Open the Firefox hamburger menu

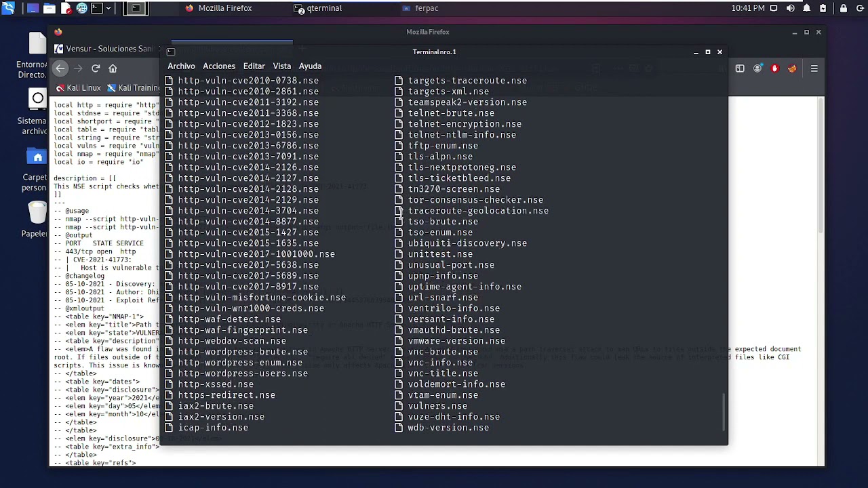814,68
